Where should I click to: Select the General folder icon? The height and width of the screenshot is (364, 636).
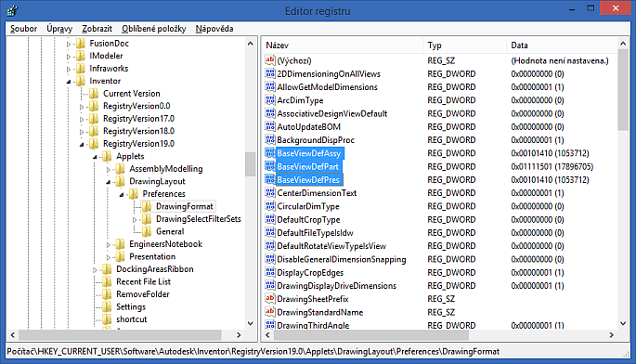pos(147,232)
